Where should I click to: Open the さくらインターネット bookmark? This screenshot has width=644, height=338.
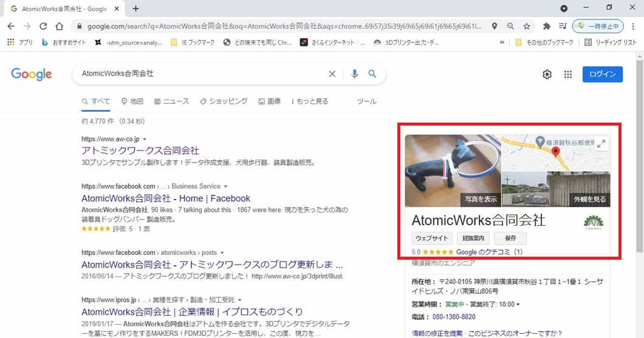coord(332,42)
